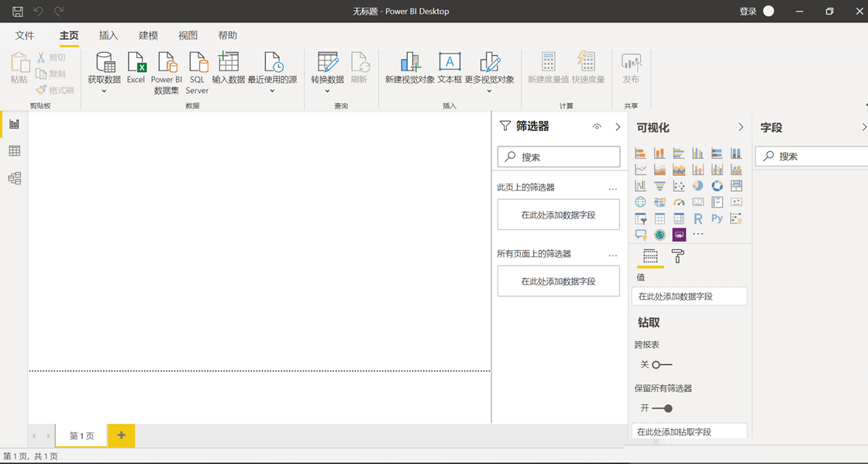
Task: Open the 更多视觉对象 dropdown arrow
Action: (489, 91)
